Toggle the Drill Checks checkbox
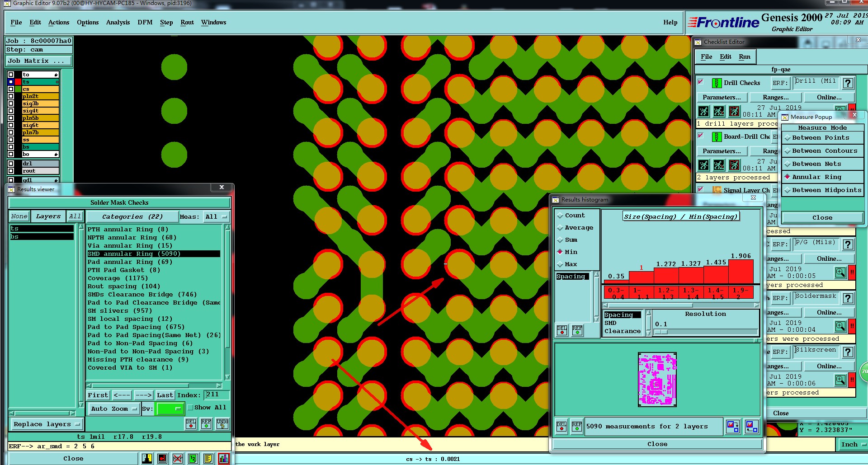This screenshot has height=465, width=868. point(701,82)
